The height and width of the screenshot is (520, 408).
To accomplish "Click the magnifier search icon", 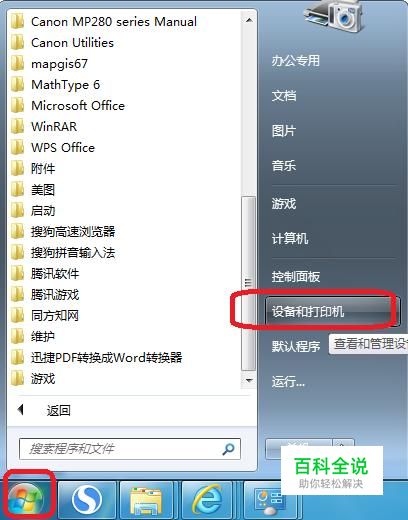I will click(x=228, y=449).
